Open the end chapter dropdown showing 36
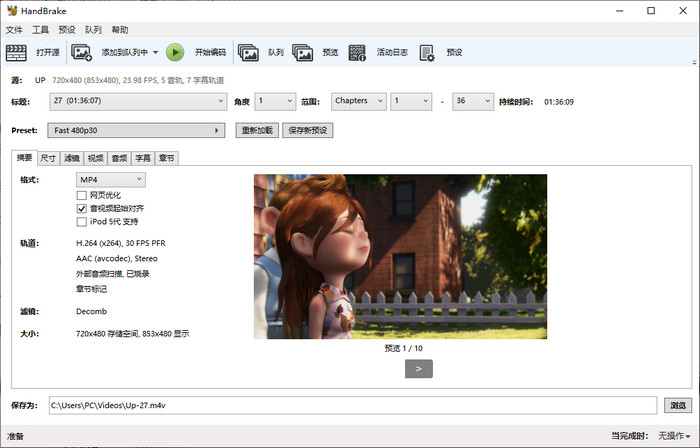Image resolution: width=700 pixels, height=448 pixels. pyautogui.click(x=473, y=101)
